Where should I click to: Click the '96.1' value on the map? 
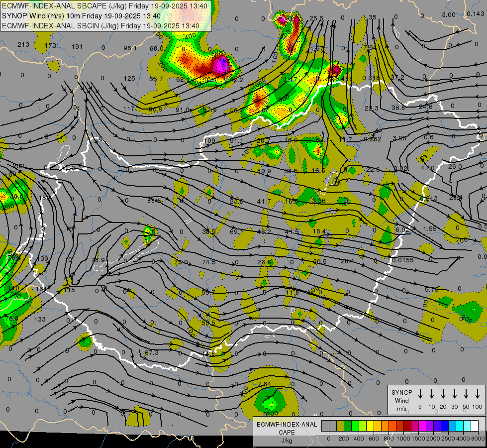tap(130, 48)
